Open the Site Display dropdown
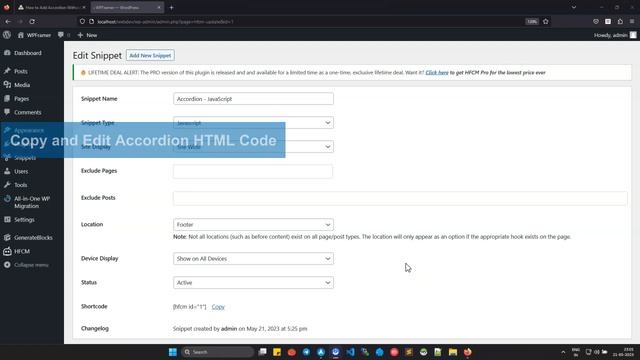Viewport: 640px width, 360px height. point(253,147)
